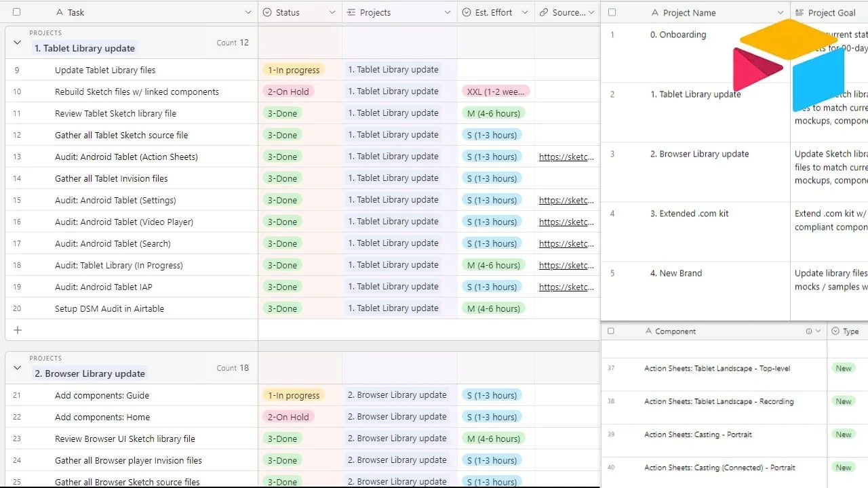The width and height of the screenshot is (868, 488).
Task: Click the 1-In progress status on Add components: Guide
Action: 294,395
